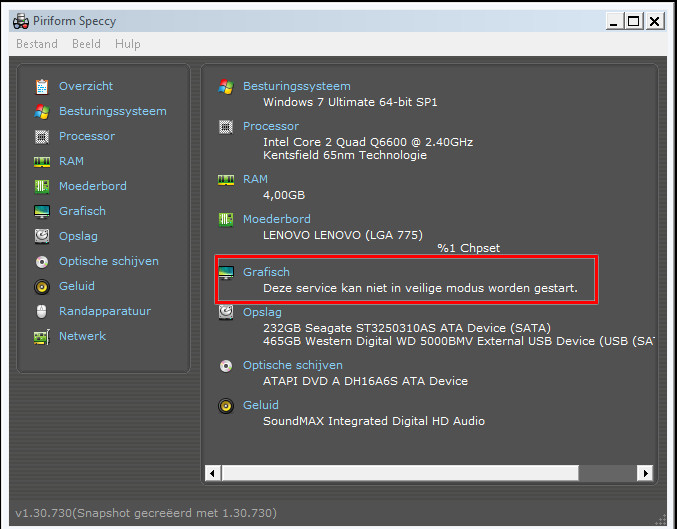
Task: Open Geluid in the sidebar
Action: [77, 286]
